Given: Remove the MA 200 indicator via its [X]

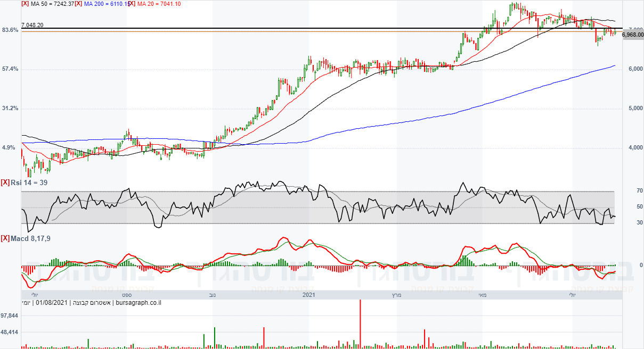Looking at the screenshot, I should (78, 3).
